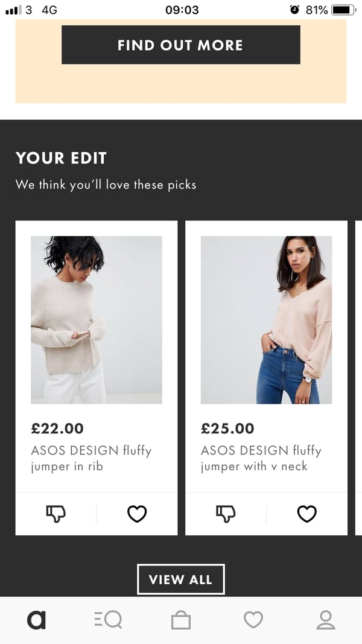This screenshot has width=362, height=644.
Task: Open the search icon in bottom bar
Action: point(109,620)
